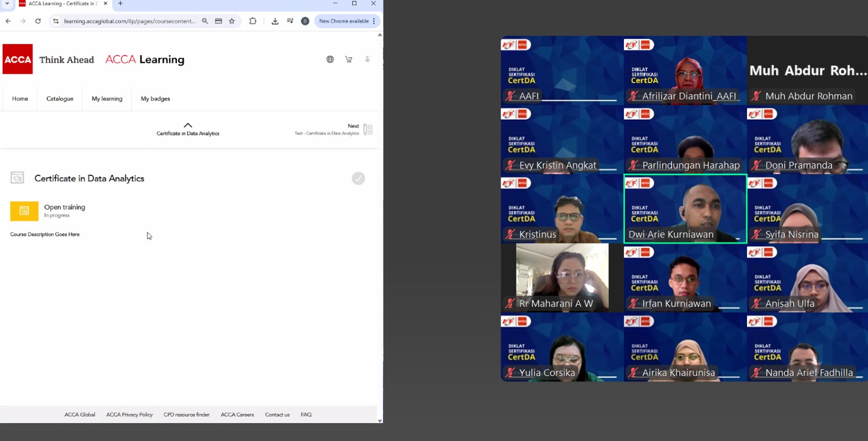
Task: Click Next to go to the test
Action: pyautogui.click(x=353, y=126)
